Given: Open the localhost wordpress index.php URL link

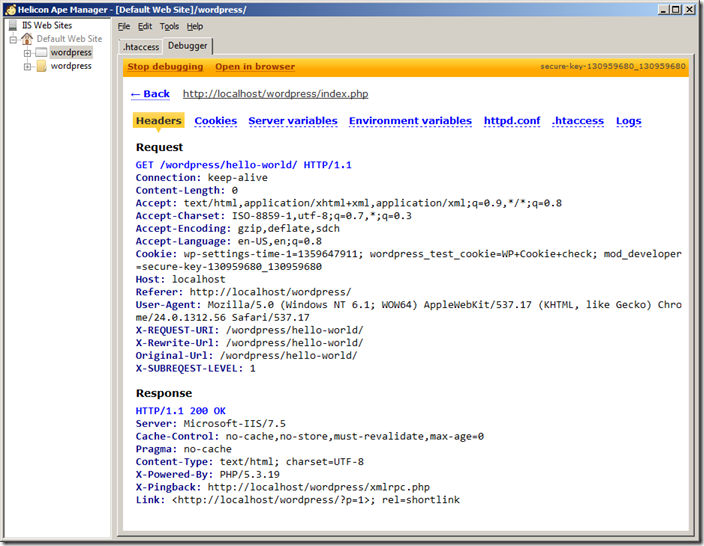Looking at the screenshot, I should click(x=275, y=94).
